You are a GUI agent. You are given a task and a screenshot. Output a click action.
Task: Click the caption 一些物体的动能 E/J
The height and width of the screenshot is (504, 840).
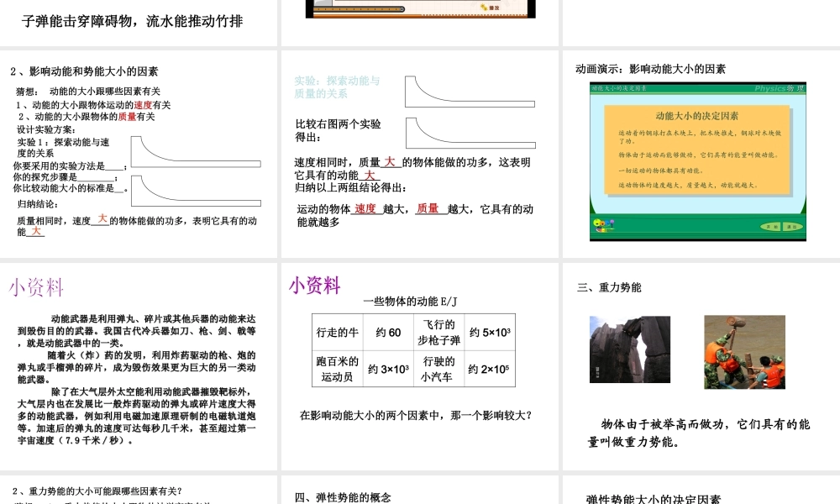pyautogui.click(x=411, y=302)
